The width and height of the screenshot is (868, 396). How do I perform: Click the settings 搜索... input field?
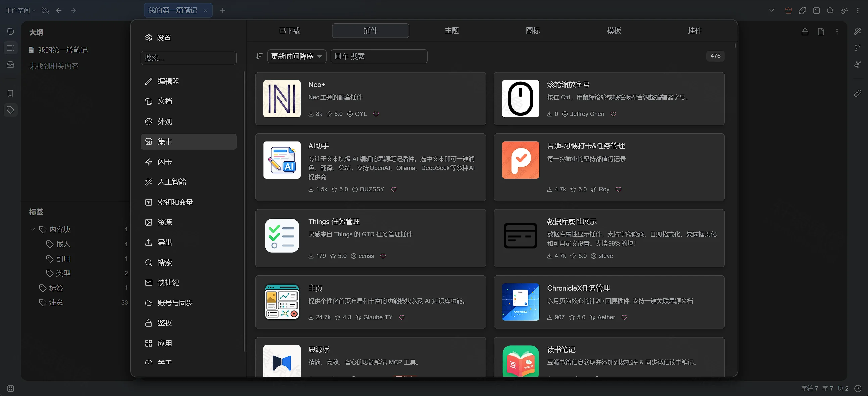coord(188,58)
